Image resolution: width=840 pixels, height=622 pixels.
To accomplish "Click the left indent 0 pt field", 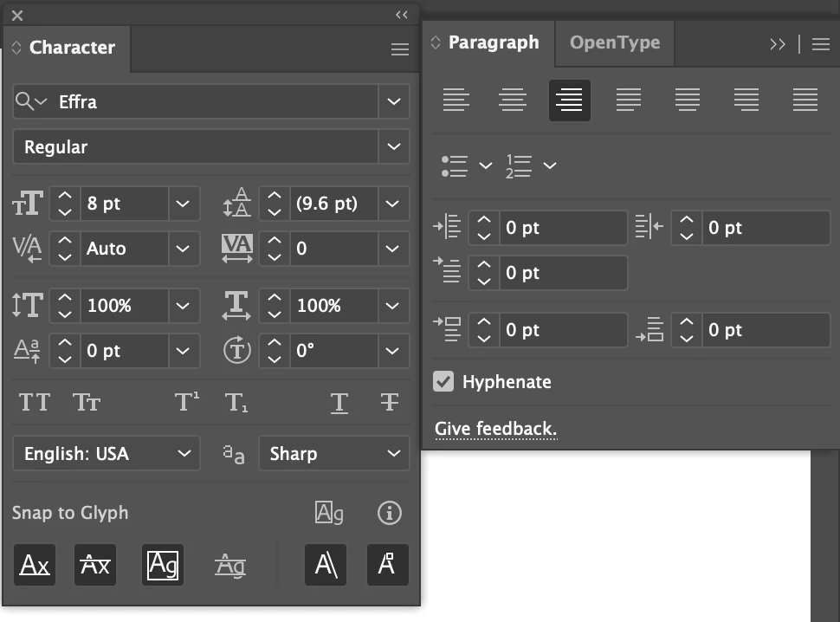I will pyautogui.click(x=563, y=228).
